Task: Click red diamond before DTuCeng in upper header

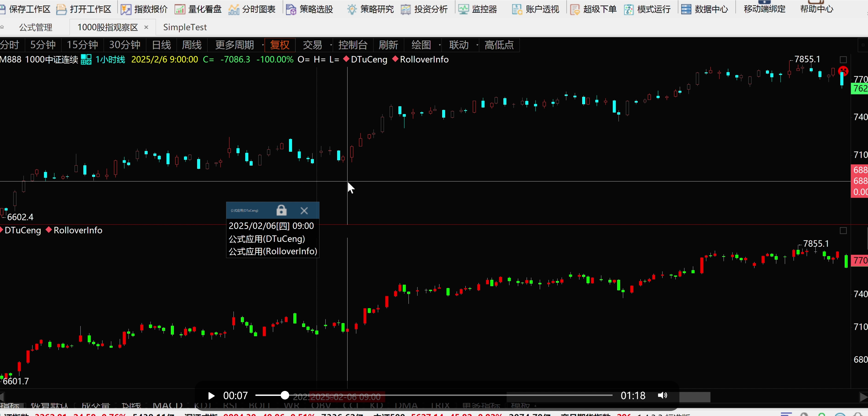Action: point(346,59)
